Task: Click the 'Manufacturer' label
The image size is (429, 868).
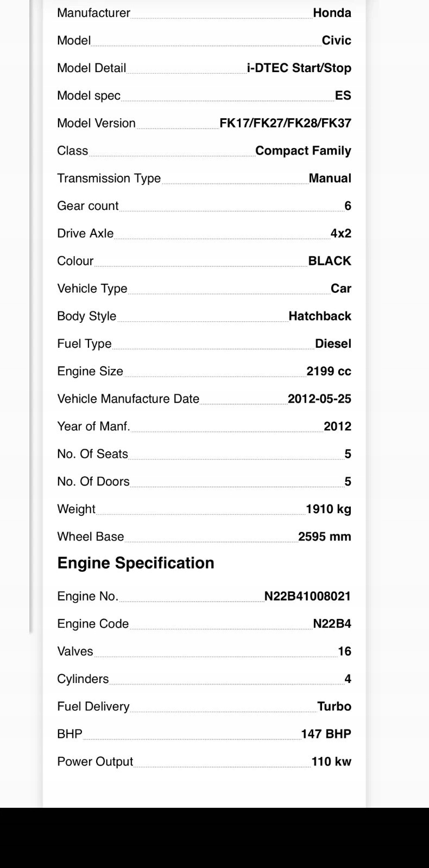Action: (93, 13)
